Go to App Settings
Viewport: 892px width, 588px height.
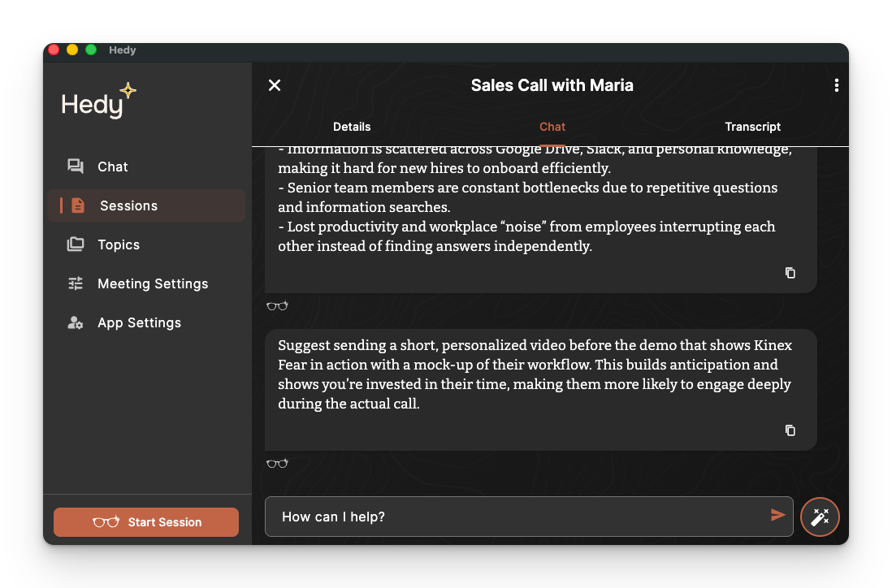[138, 322]
